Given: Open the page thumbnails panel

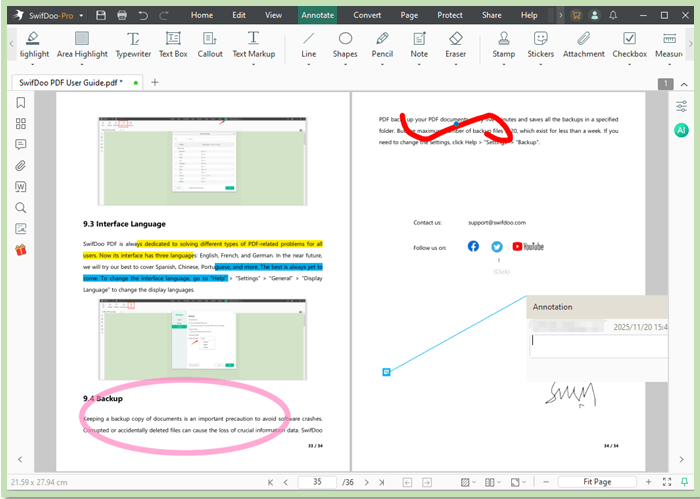Looking at the screenshot, I should click(x=21, y=124).
